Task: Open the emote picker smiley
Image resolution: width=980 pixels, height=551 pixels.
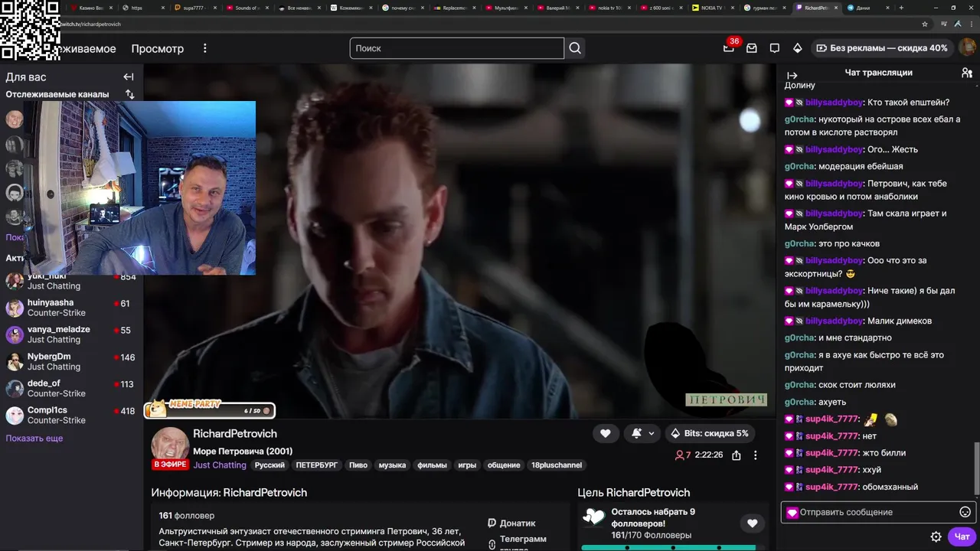Action: (x=965, y=512)
